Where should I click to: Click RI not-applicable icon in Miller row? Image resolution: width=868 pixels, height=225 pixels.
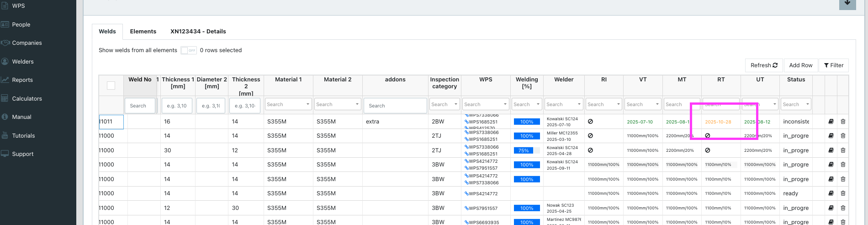pos(590,136)
